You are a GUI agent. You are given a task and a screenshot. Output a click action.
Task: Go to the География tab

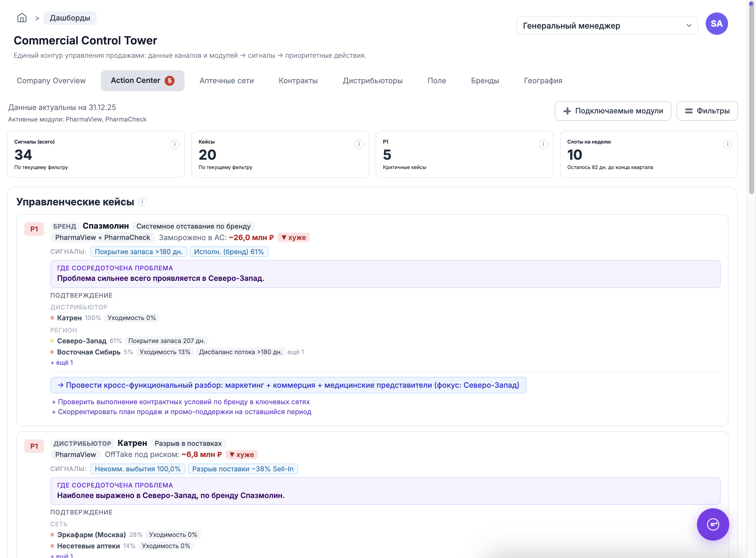543,81
